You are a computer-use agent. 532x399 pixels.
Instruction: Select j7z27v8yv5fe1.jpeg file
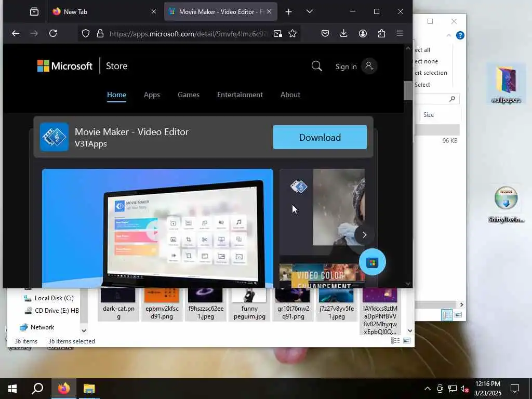(337, 304)
